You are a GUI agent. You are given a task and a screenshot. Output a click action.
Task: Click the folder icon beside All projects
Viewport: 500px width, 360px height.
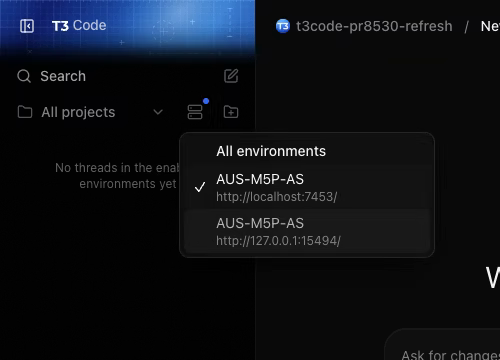tap(25, 112)
